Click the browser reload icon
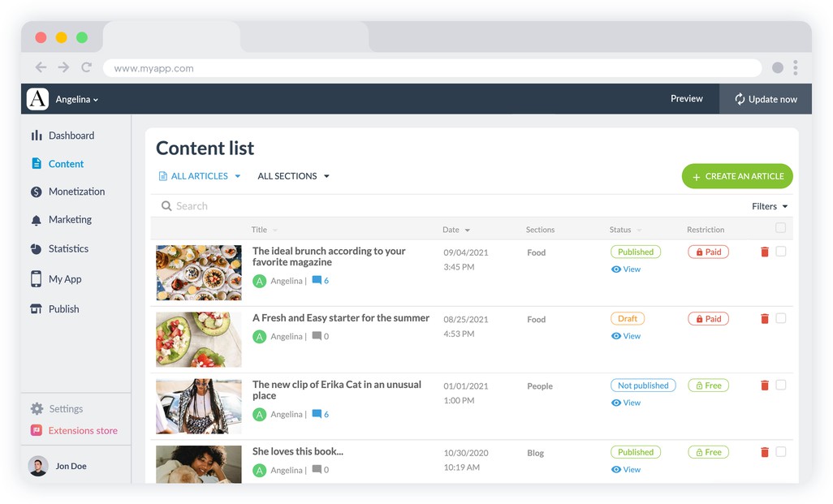Screen dimensions: 833x504 tap(86, 68)
